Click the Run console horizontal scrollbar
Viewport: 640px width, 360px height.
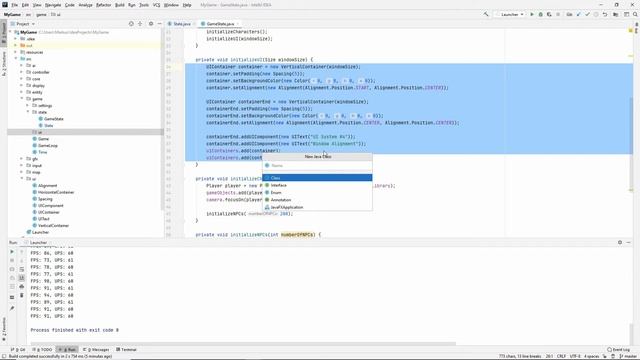[243, 343]
